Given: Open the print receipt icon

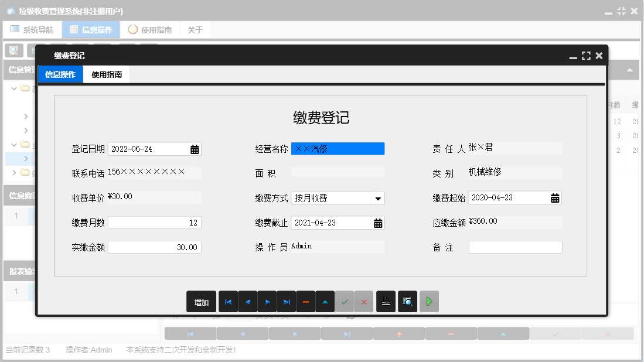Looking at the screenshot, I should (x=386, y=301).
